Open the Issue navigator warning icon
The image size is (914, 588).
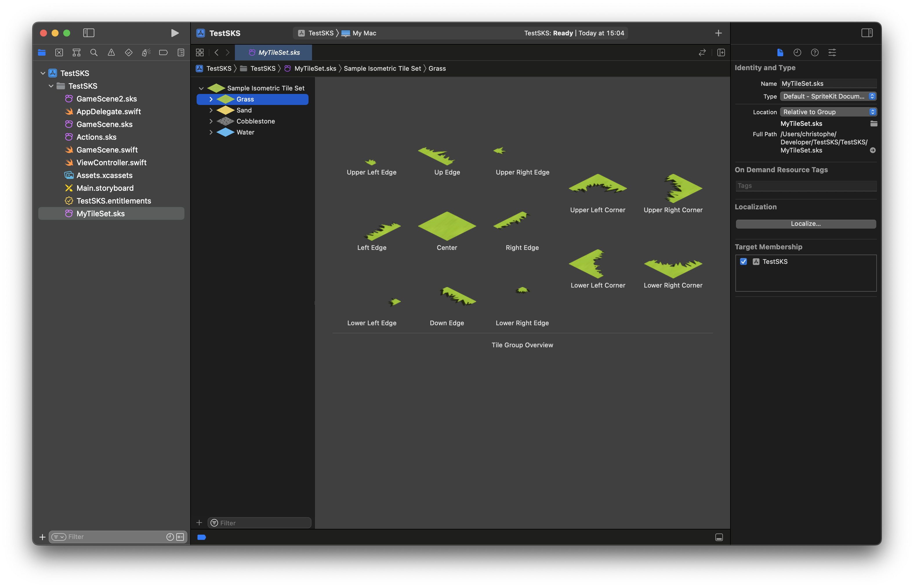click(111, 53)
